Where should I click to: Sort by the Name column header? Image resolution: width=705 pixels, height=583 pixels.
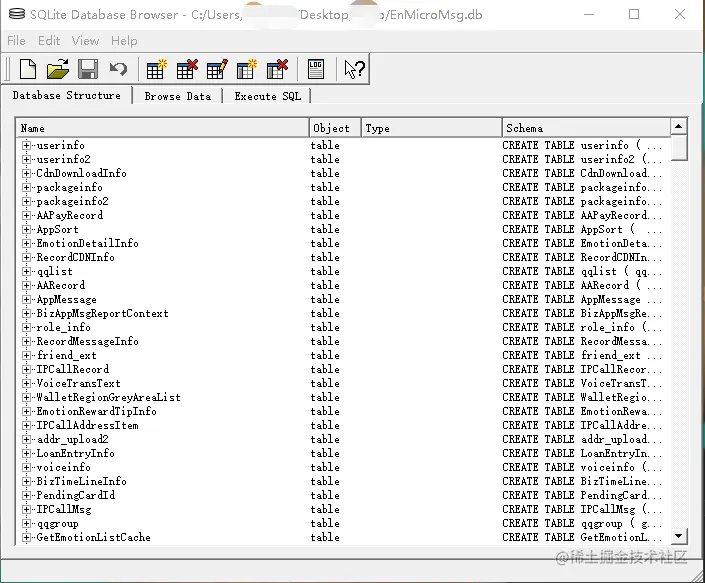162,128
